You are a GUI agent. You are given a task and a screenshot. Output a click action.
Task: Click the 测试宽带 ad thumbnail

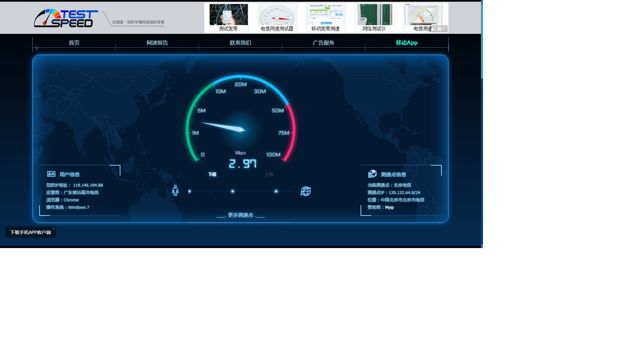point(229,18)
